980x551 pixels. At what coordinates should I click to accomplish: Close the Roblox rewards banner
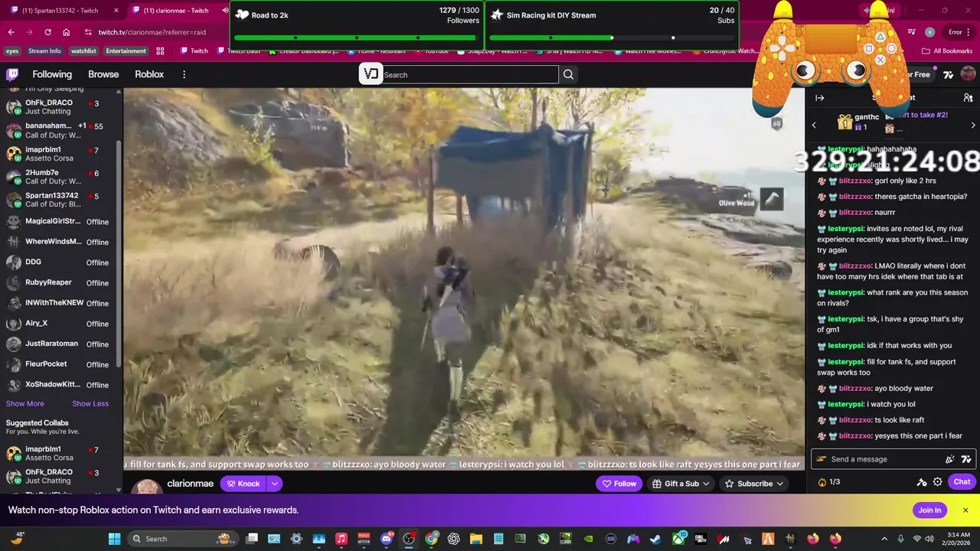965,510
